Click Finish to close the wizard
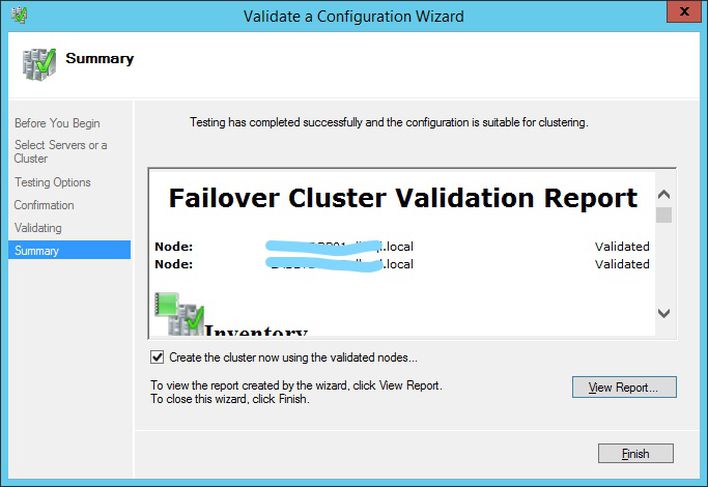This screenshot has height=487, width=708. click(635, 453)
